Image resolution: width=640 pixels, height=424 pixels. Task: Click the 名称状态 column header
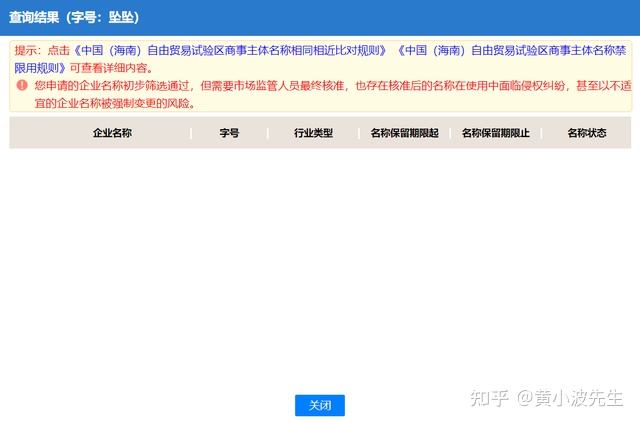pos(587,133)
